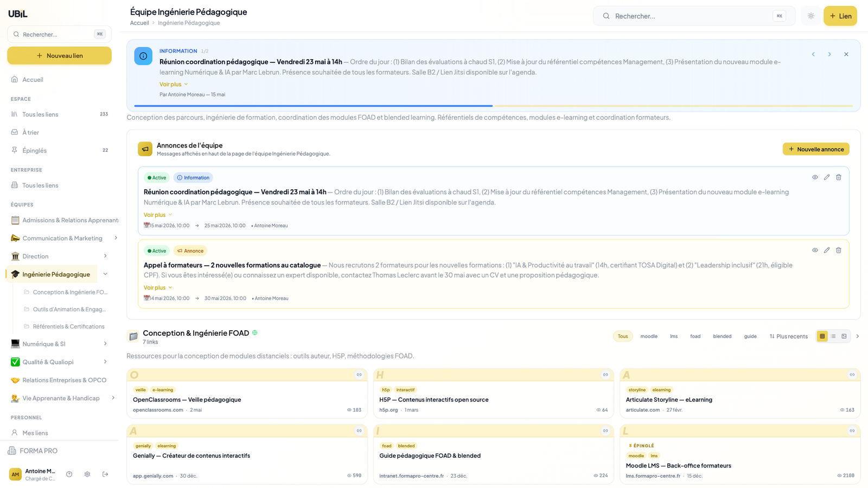Filter links by moodle tag

649,336
